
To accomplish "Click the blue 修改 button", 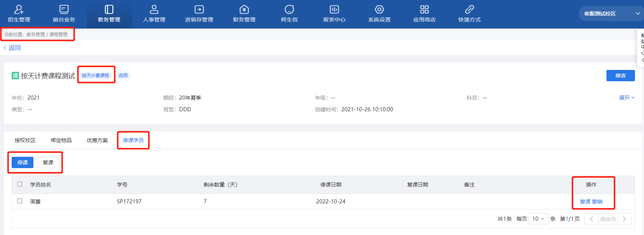I will click(x=620, y=76).
